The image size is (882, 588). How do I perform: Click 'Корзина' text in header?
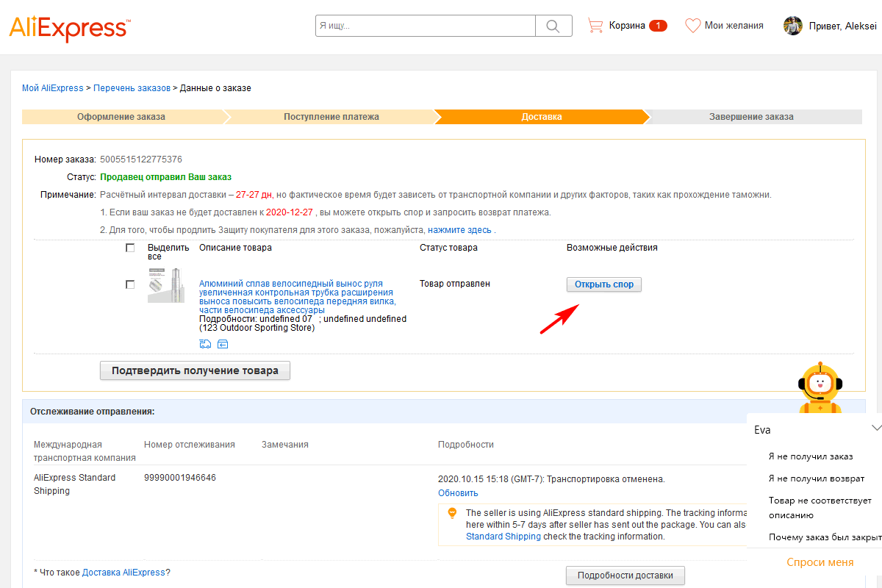click(627, 26)
